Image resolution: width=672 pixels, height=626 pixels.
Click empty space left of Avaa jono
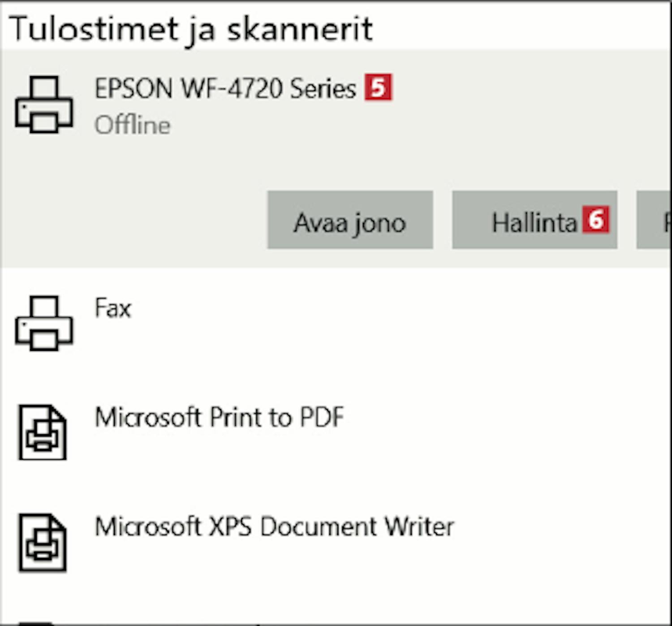(134, 220)
